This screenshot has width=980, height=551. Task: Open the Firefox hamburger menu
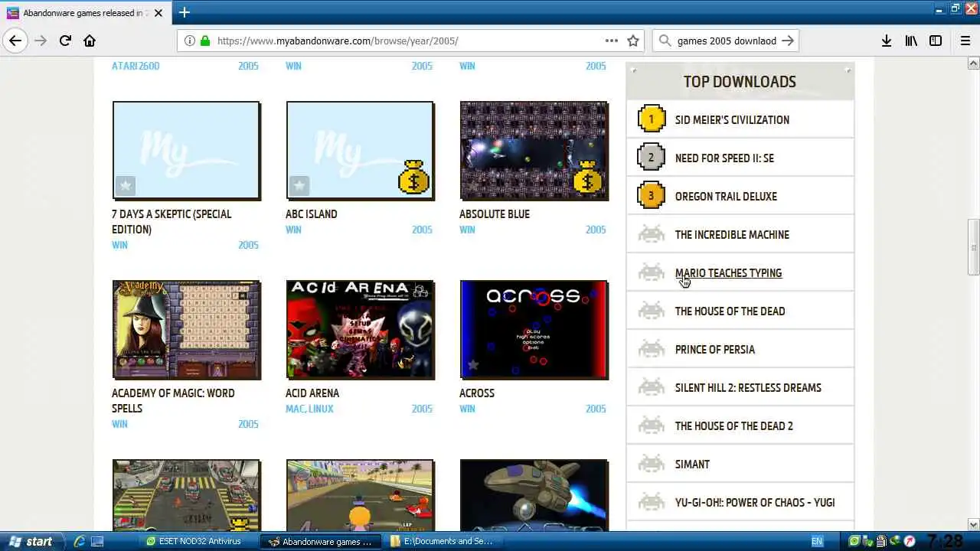coord(965,41)
